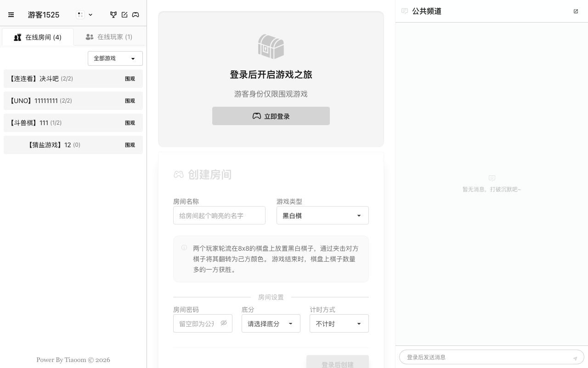Click the 立即登录 button
This screenshot has width=588, height=368.
click(x=271, y=116)
